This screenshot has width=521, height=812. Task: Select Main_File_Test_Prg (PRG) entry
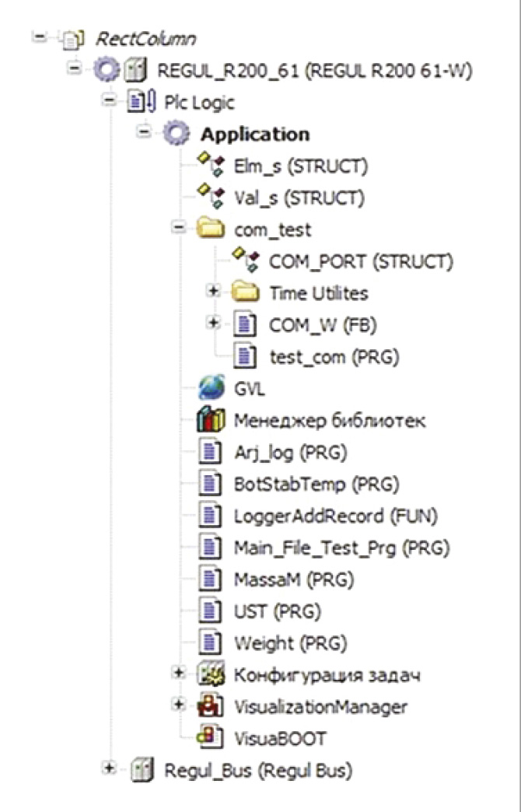(x=341, y=548)
